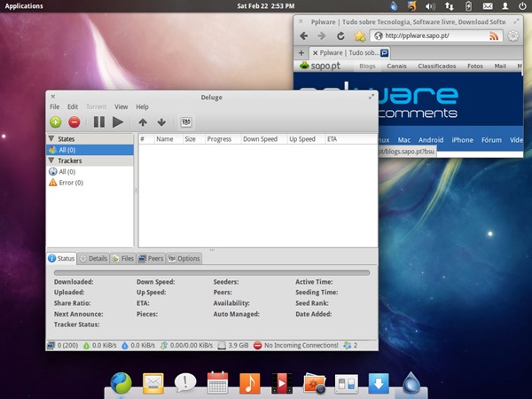Sort torrents by ETA column
The width and height of the screenshot is (532, 399).
coord(351,139)
